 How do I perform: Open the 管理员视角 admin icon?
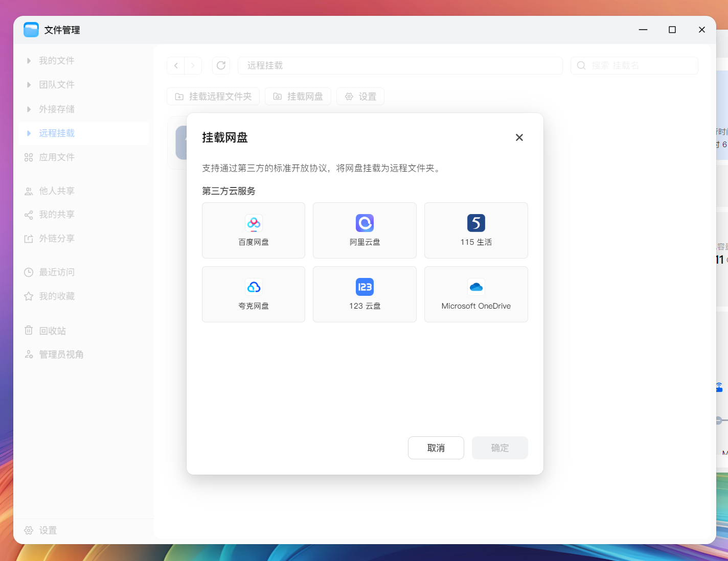tap(29, 355)
